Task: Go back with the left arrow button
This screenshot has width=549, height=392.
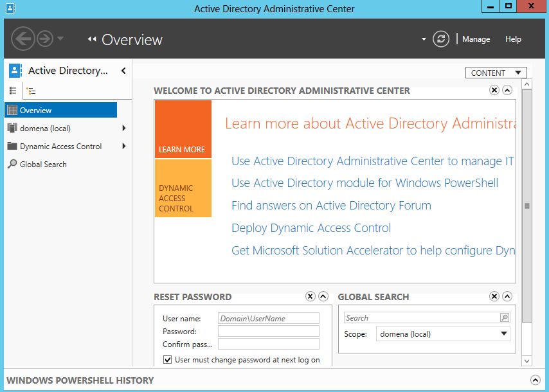Action: [23, 39]
